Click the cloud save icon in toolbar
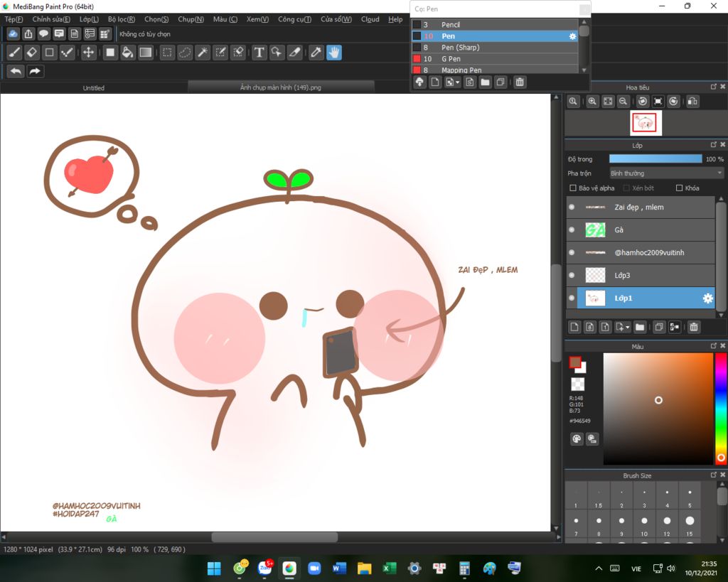 click(x=13, y=34)
